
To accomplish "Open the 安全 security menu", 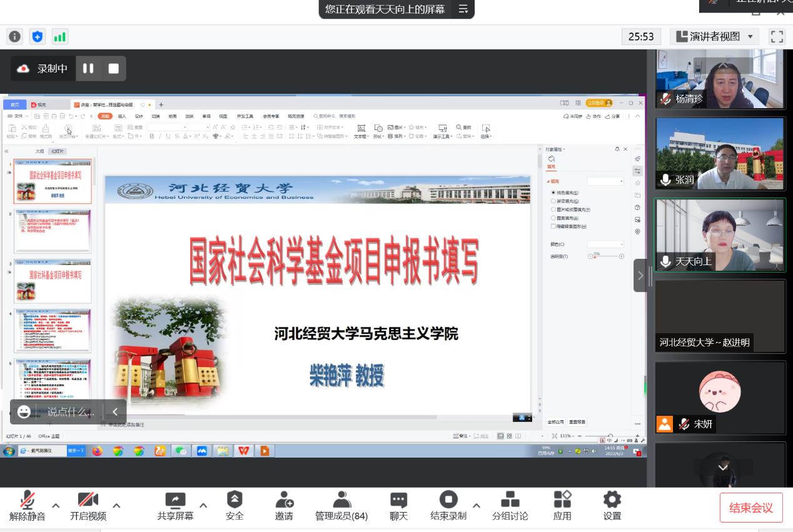I will coord(235,506).
